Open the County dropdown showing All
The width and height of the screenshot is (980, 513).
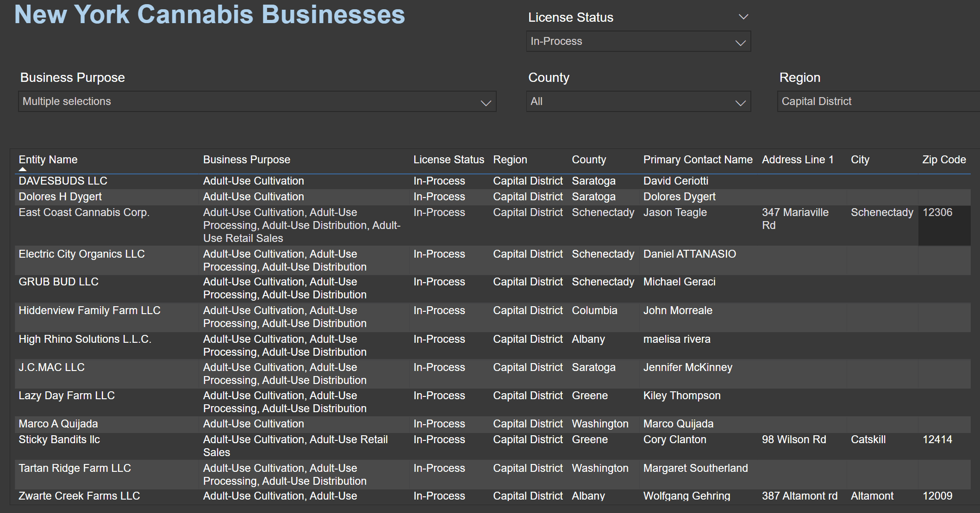click(638, 101)
